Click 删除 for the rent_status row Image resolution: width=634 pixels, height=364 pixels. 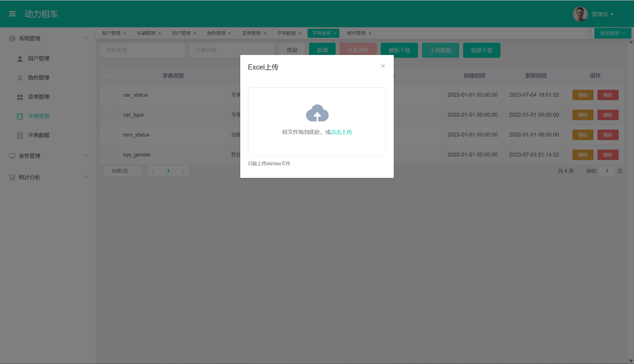coord(608,135)
